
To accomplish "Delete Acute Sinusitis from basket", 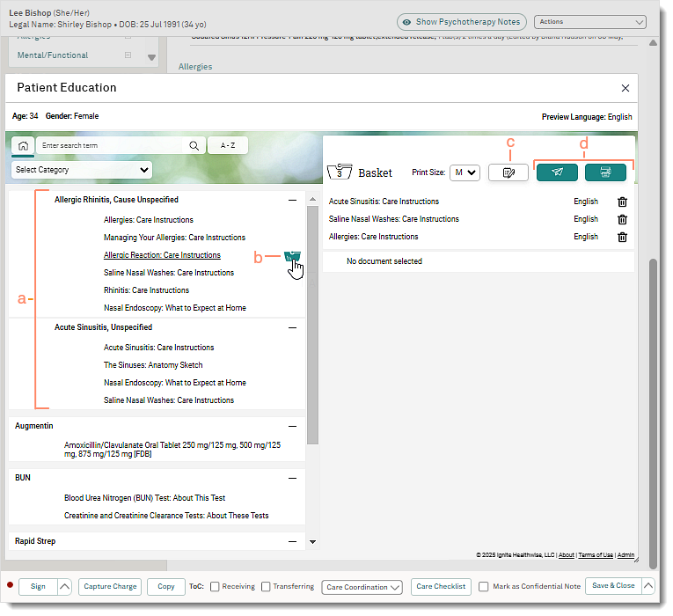I will (623, 202).
